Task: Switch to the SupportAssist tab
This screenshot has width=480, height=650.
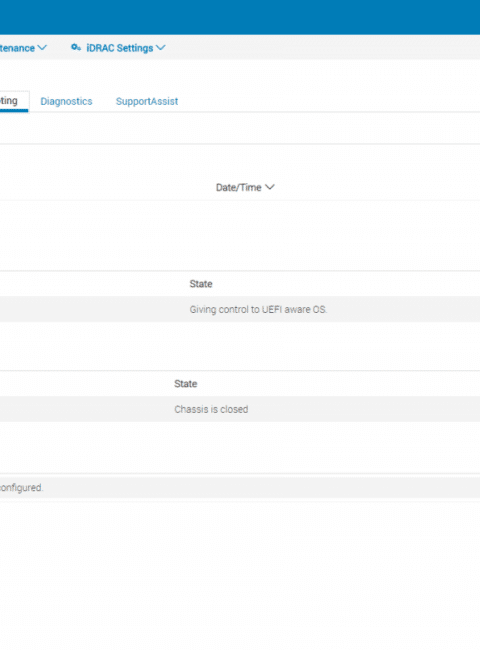Action: (x=147, y=102)
